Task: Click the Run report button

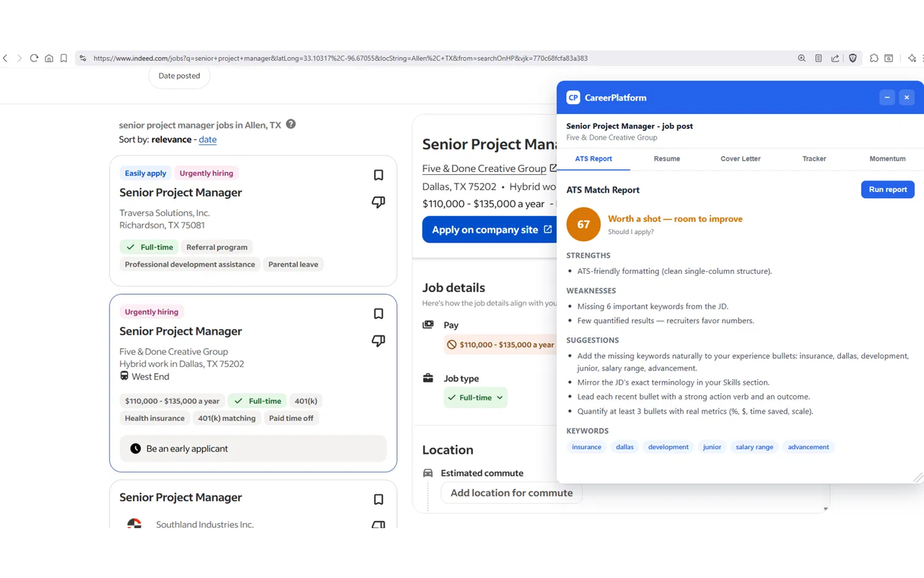Action: (888, 189)
